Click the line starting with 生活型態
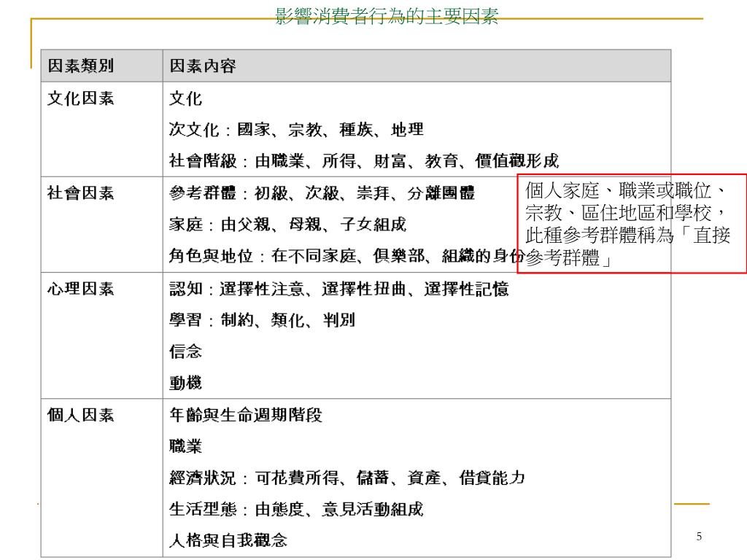The image size is (747, 560). click(x=296, y=509)
